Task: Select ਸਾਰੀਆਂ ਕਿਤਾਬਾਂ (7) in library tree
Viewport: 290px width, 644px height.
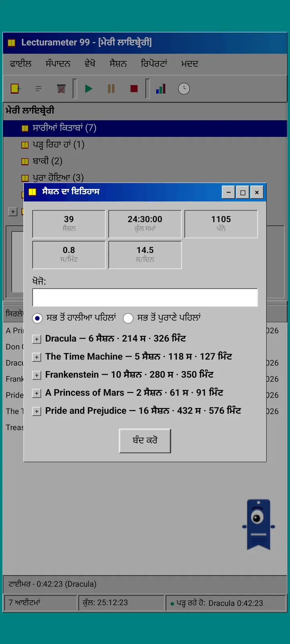Action: click(x=145, y=128)
